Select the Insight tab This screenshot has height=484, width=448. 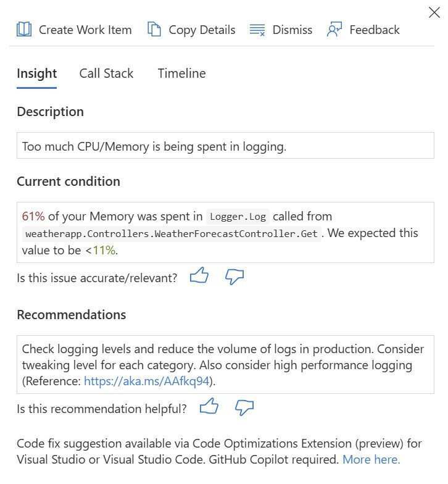(36, 73)
